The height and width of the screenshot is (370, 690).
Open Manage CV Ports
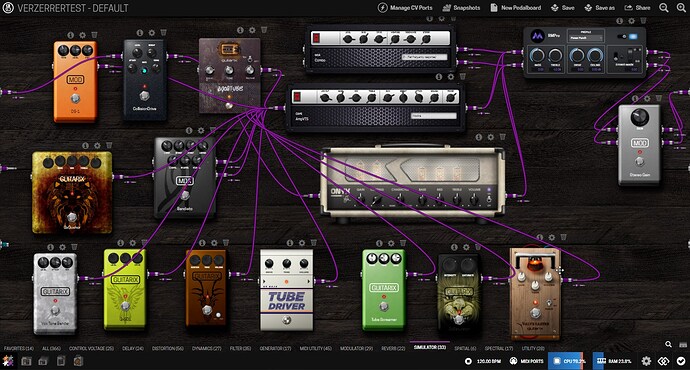tap(405, 7)
